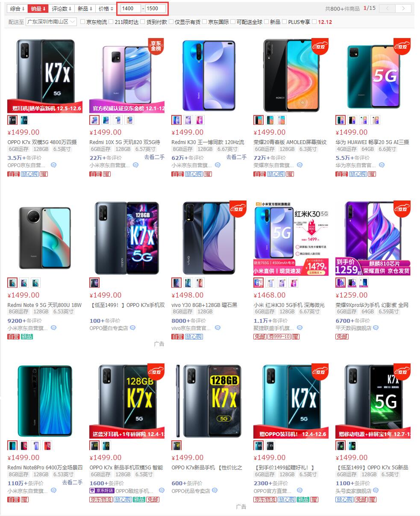
Task: Switch to 综合 comprehensive sort tab
Action: (x=18, y=9)
